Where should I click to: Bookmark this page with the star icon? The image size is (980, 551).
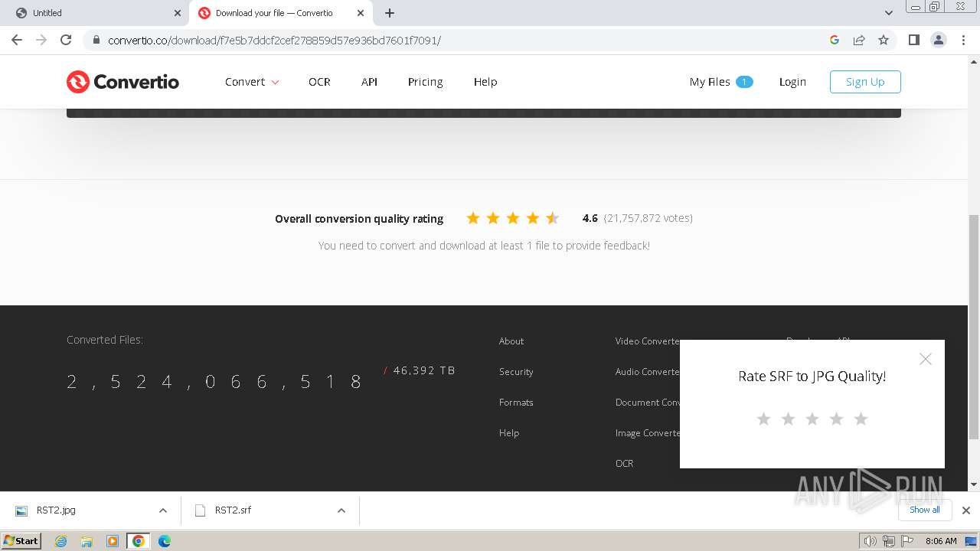point(884,40)
